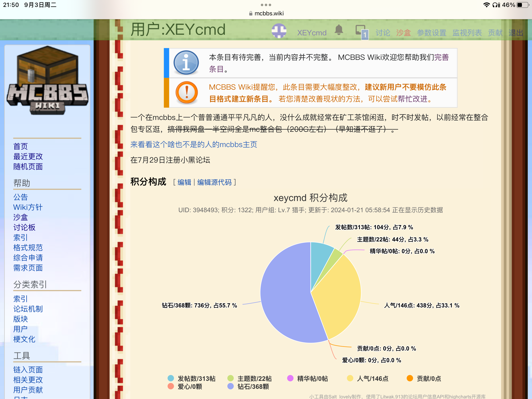Click the MCBBS Wiki chest logo
The height and width of the screenshot is (399, 532).
(47, 80)
